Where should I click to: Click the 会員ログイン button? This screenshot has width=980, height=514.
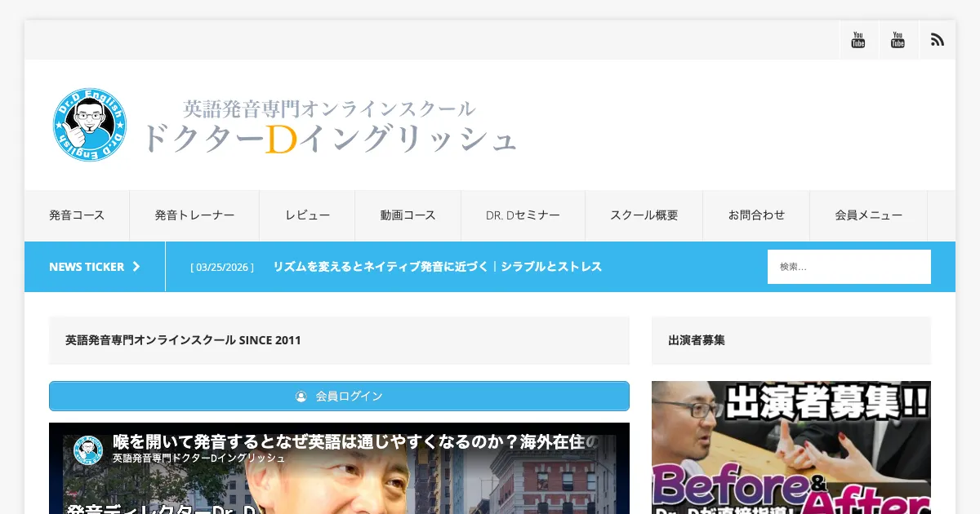point(339,396)
